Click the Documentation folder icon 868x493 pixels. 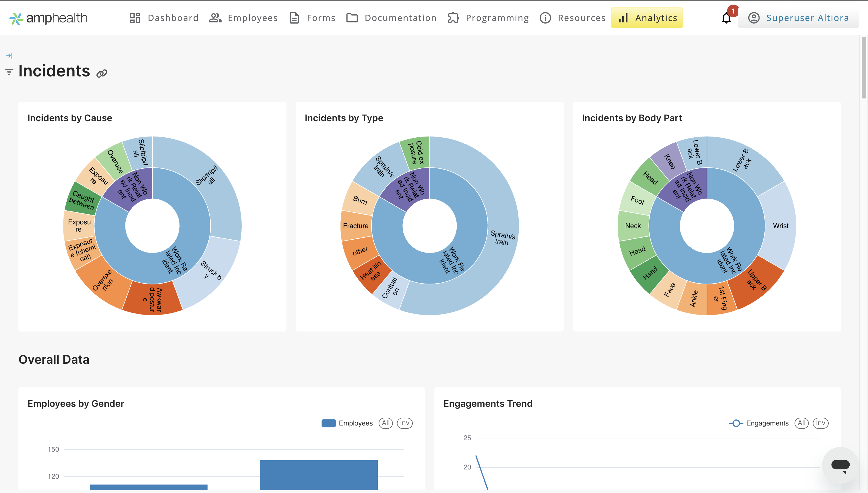[352, 18]
